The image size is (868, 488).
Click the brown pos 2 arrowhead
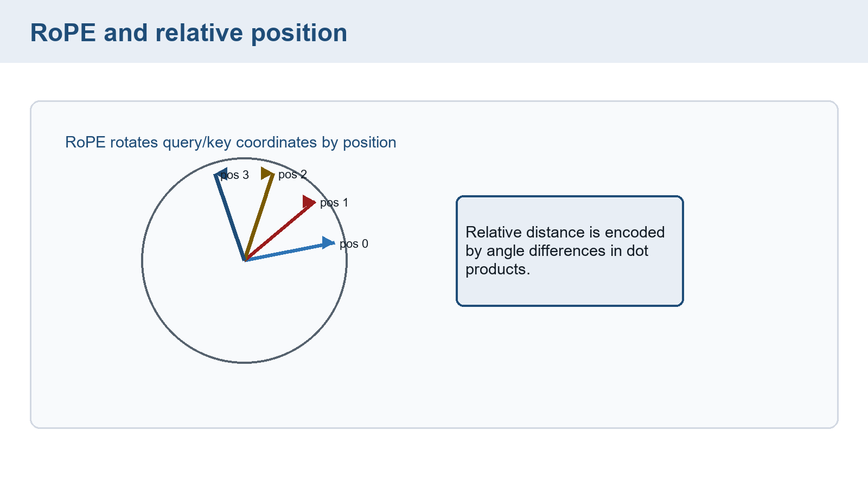(267, 174)
